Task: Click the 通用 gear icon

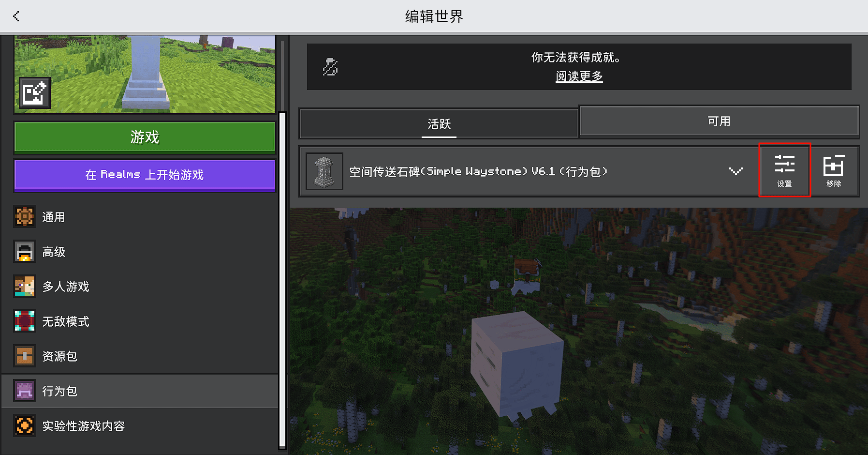Action: (25, 216)
